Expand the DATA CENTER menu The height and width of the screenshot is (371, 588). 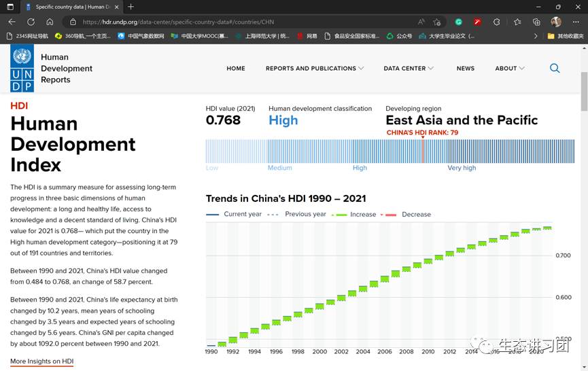tap(409, 68)
